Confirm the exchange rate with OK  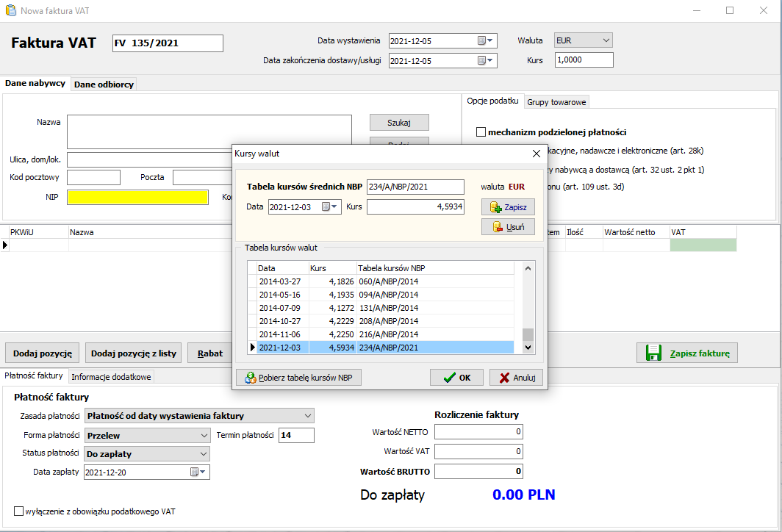457,378
